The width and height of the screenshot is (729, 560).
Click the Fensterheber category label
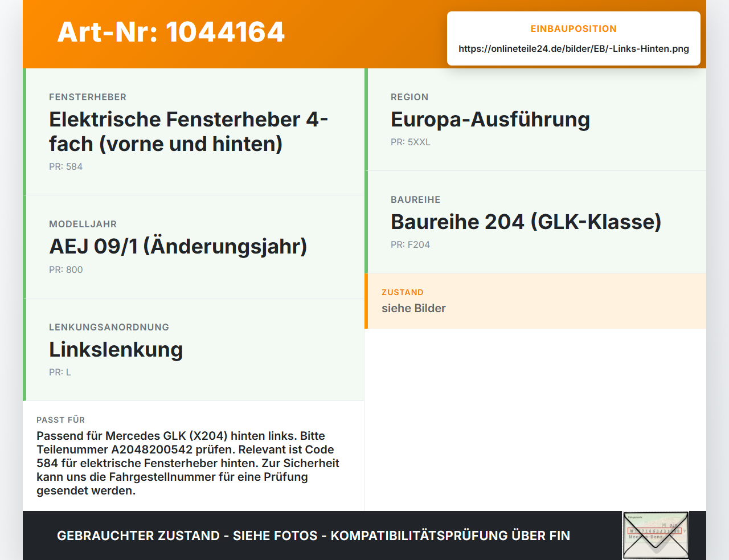[88, 97]
